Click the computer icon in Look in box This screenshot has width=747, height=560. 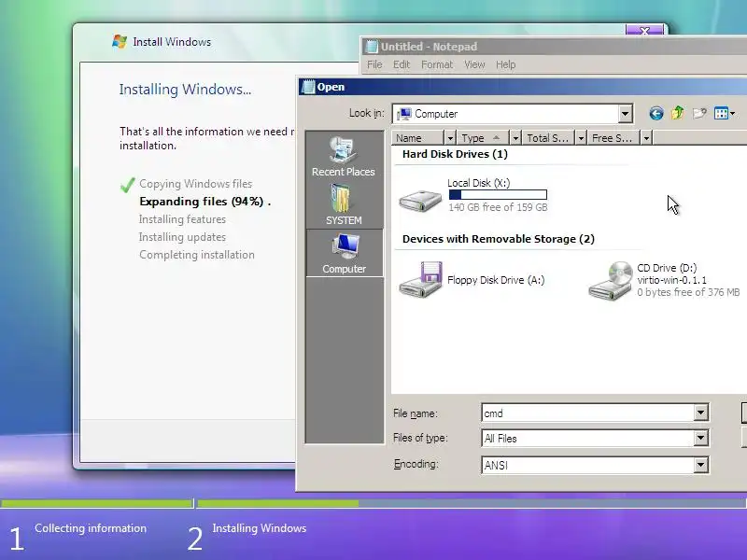click(404, 114)
